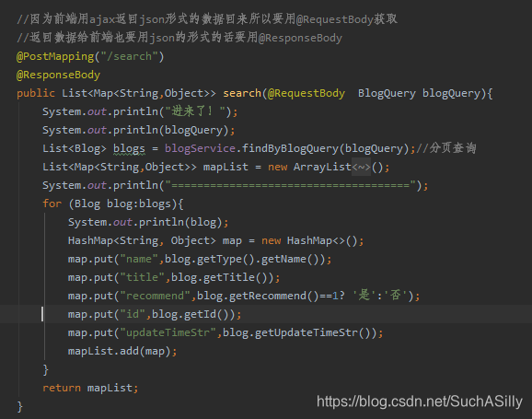The image size is (532, 419).
Task: Click the "updateTimeStr" key string
Action: (168, 332)
